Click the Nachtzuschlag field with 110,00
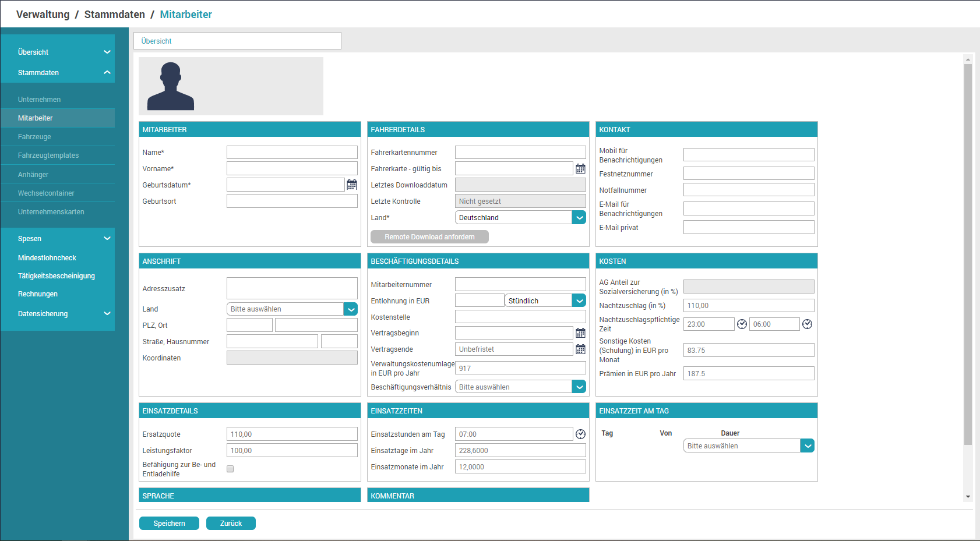Screen dimensions: 980x541 coord(749,305)
